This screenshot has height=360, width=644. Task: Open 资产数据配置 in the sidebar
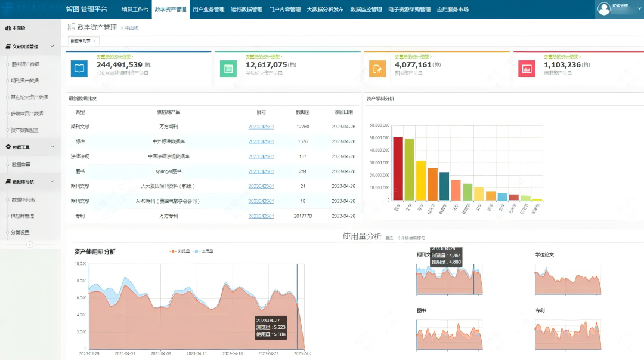coord(24,130)
